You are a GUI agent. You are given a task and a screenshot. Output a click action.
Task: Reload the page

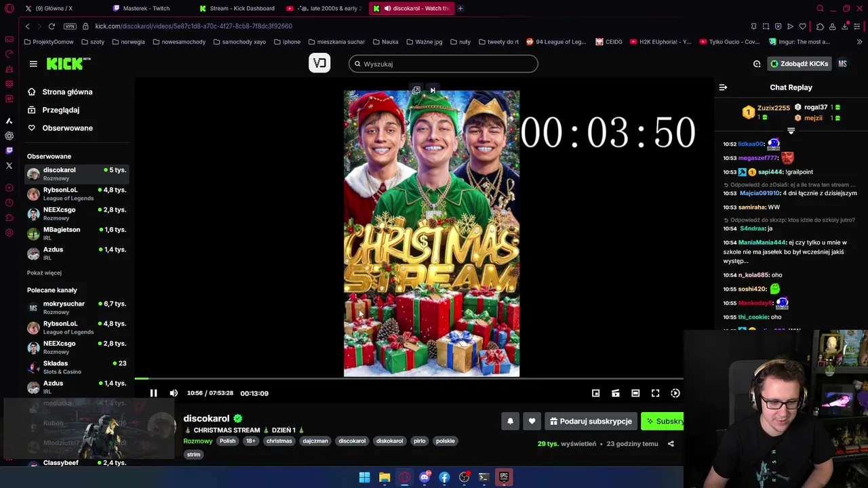point(52,26)
